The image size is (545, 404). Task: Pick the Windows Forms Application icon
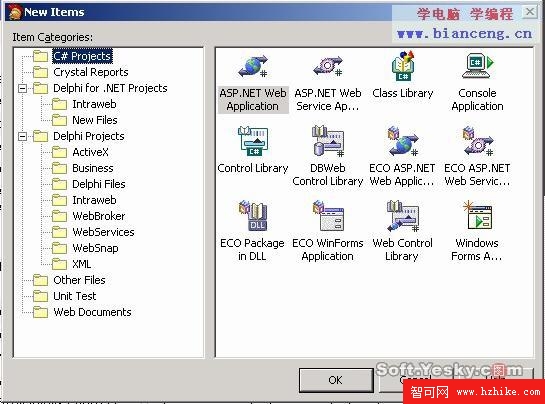tap(478, 215)
